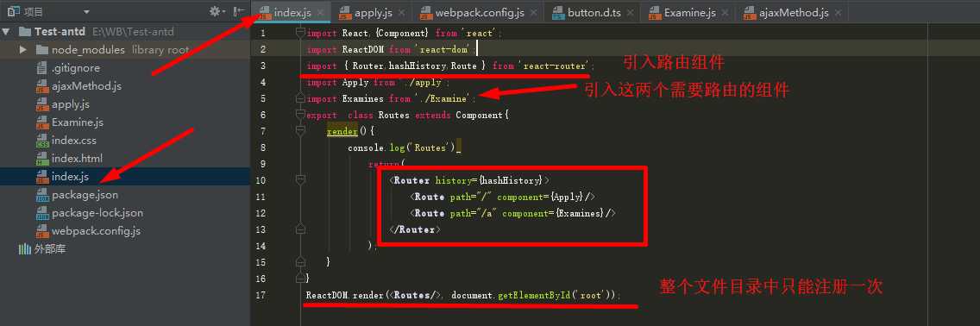The image size is (980, 326).
Task: Click path="/a" attribute on line 12
Action: (473, 214)
